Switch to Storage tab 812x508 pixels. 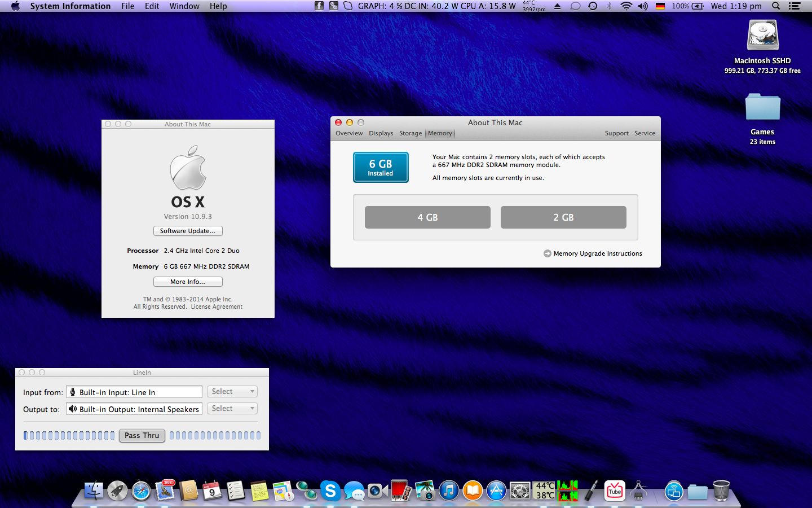pos(411,133)
